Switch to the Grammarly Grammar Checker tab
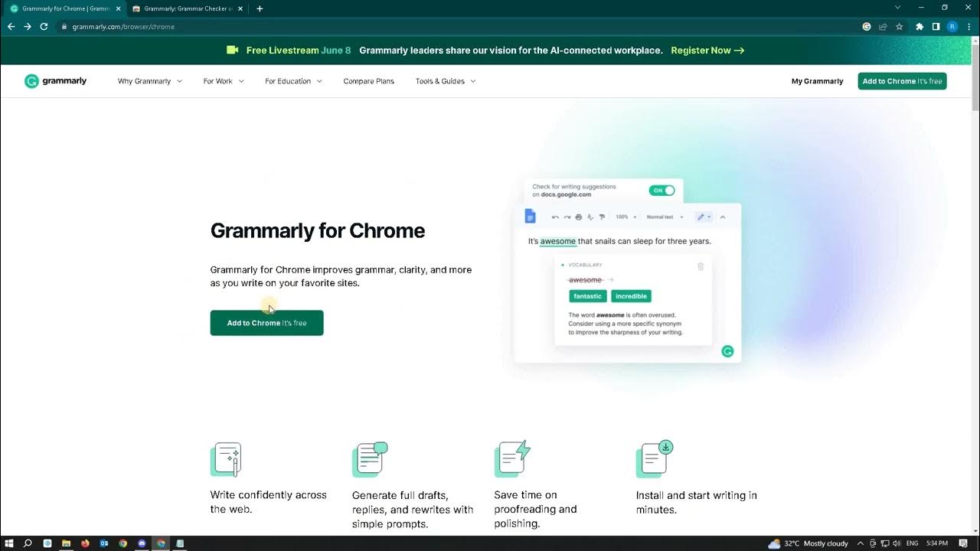The height and width of the screenshot is (551, 980). 188,8
